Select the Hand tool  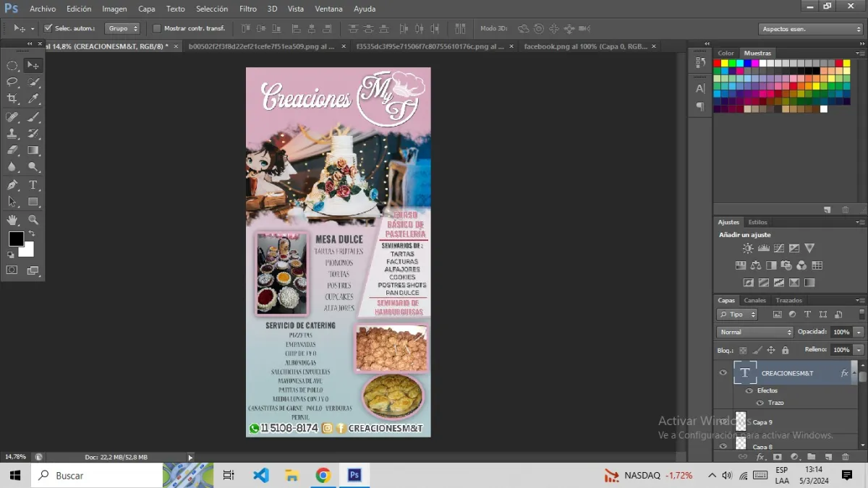point(12,220)
